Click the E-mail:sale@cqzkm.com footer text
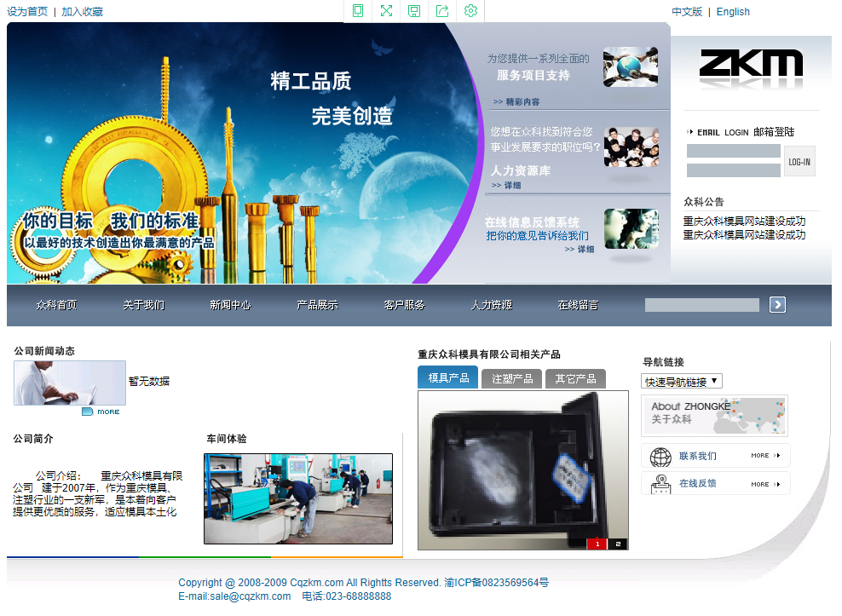The height and width of the screenshot is (616, 842). [234, 596]
